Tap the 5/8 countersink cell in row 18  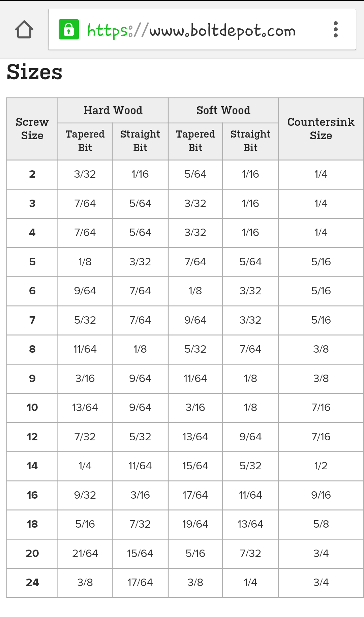point(321,524)
